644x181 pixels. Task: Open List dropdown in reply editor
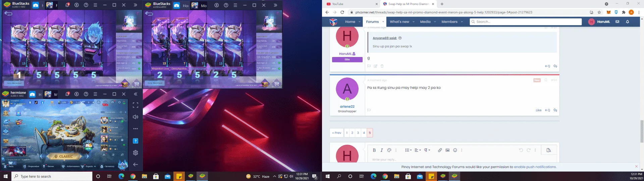point(408,150)
